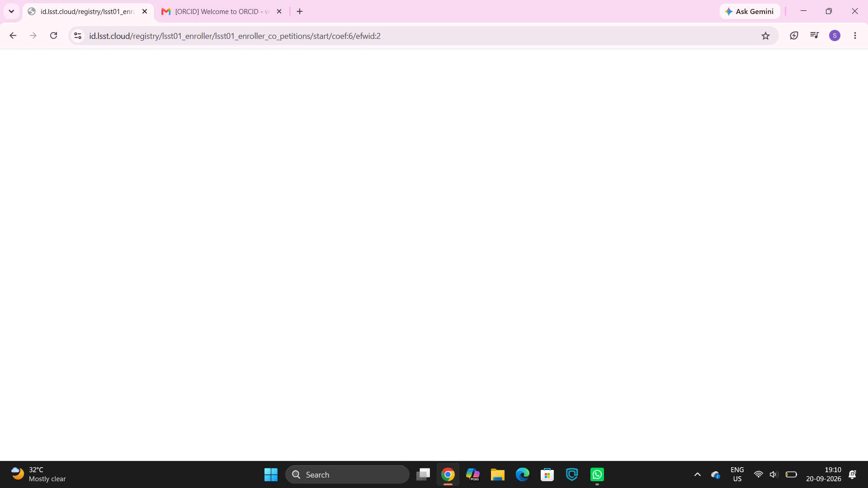Expand the tab search dropdown arrow
The image size is (868, 488).
(x=11, y=11)
